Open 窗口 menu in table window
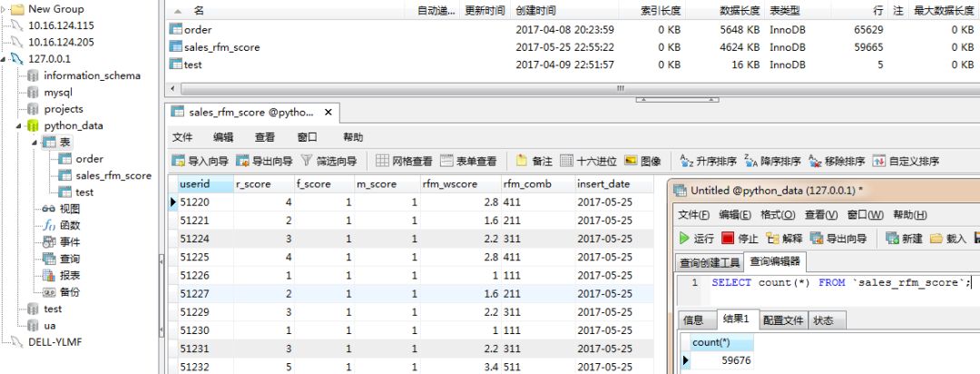 point(307,137)
